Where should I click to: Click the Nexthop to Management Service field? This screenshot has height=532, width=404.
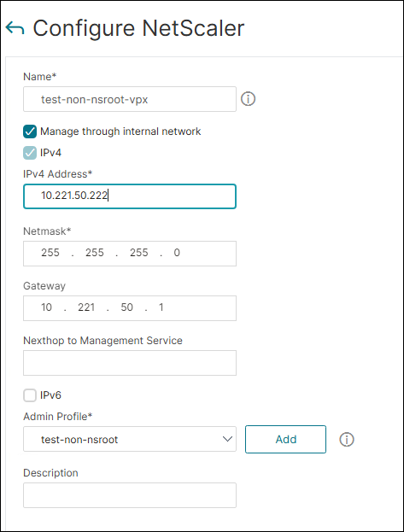click(x=130, y=363)
